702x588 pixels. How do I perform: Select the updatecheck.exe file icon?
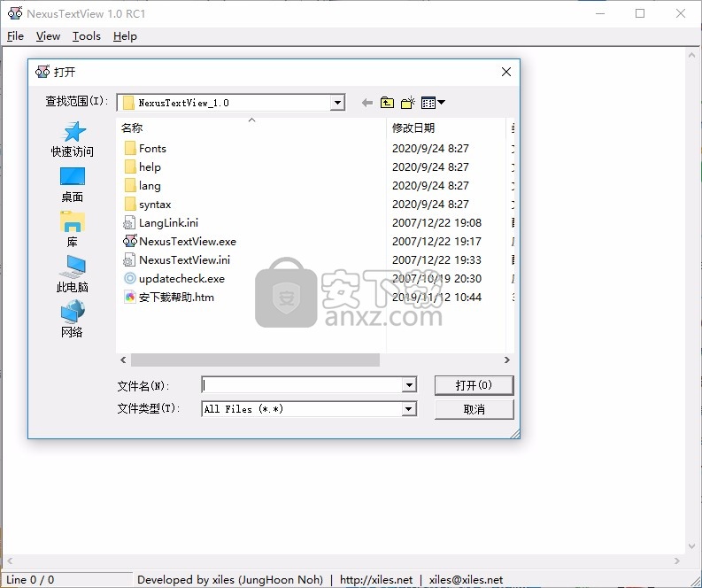pos(130,279)
